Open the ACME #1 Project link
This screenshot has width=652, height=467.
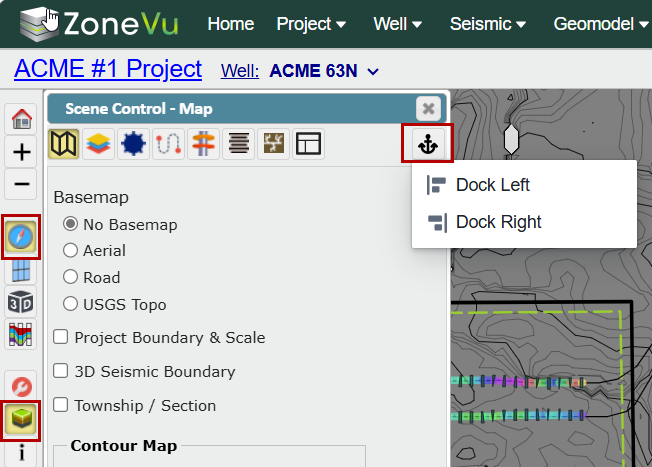pos(108,69)
